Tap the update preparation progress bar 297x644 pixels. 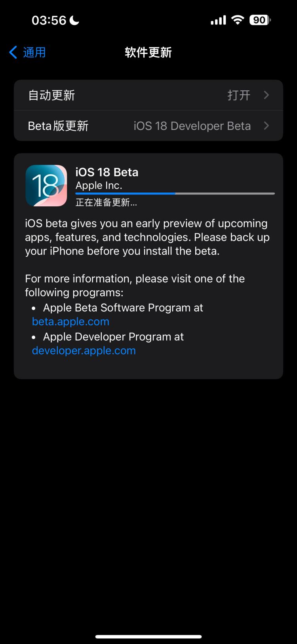[x=175, y=193]
